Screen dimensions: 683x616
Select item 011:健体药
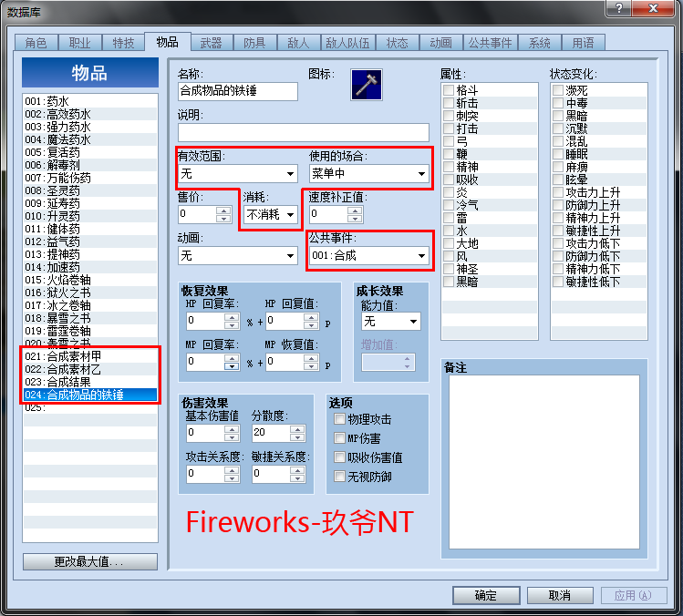pos(90,229)
